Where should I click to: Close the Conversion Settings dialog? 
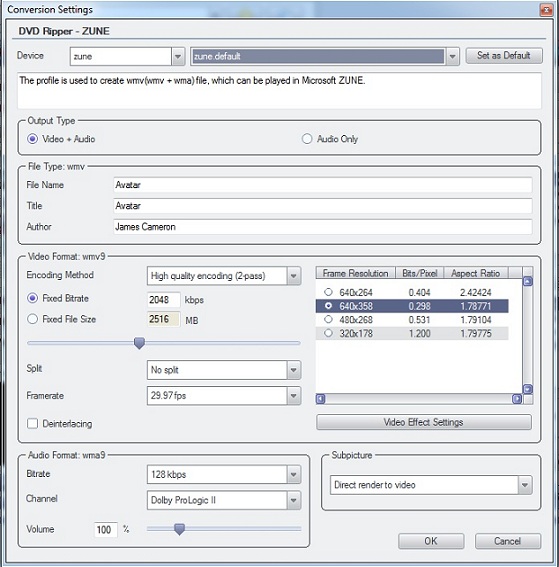(x=546, y=9)
